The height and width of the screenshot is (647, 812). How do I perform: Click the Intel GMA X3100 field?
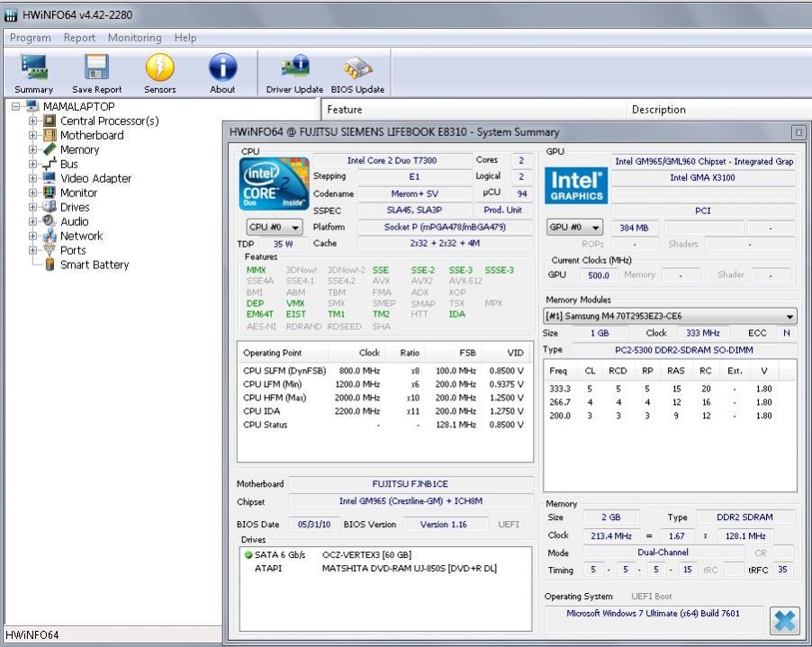tap(703, 177)
